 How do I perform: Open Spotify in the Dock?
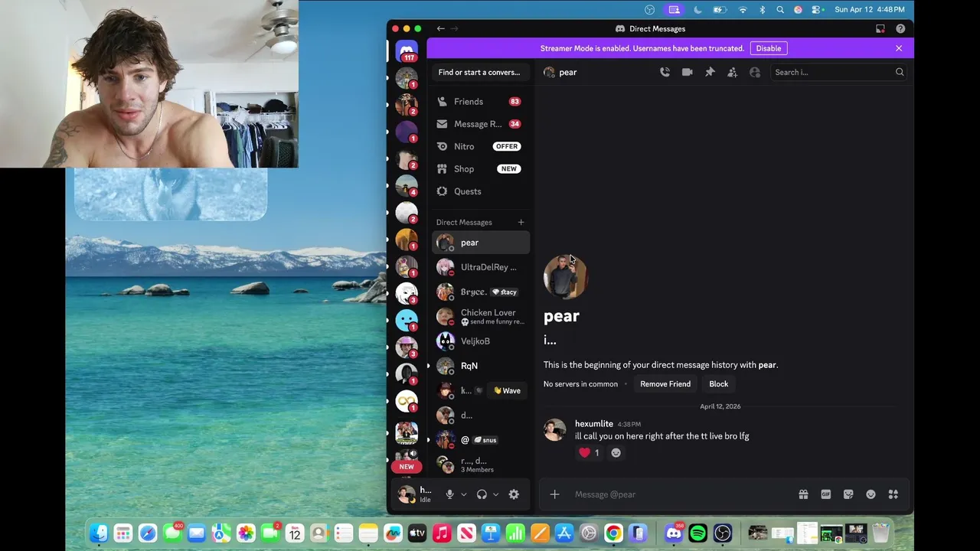click(697, 533)
